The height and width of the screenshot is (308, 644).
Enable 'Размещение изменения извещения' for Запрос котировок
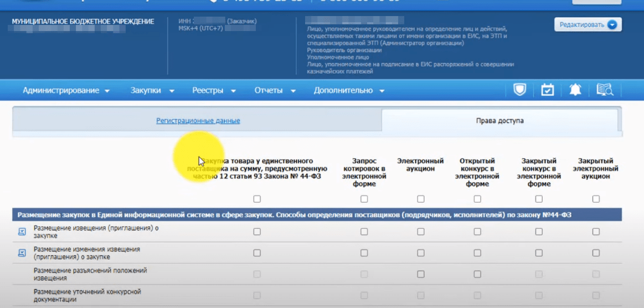(364, 253)
